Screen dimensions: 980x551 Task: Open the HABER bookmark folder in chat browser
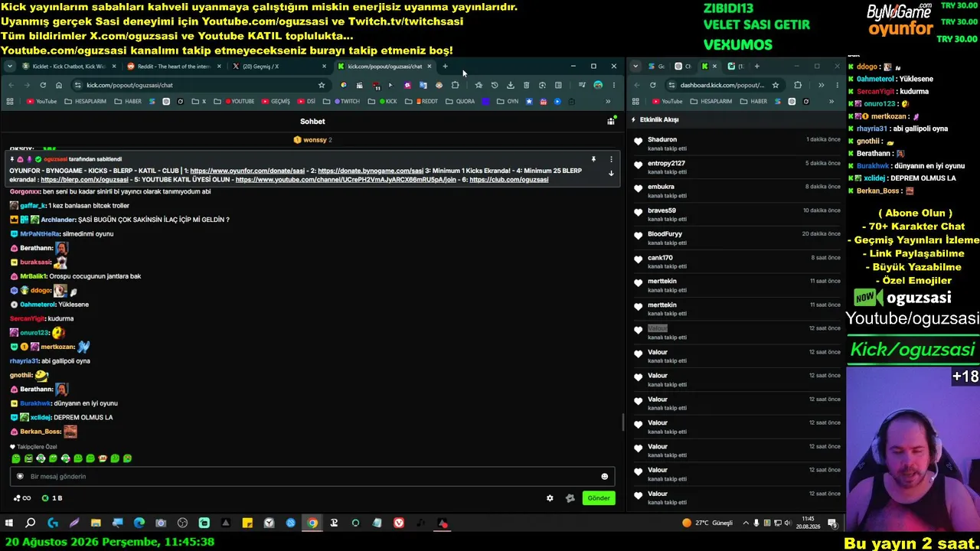point(128,101)
